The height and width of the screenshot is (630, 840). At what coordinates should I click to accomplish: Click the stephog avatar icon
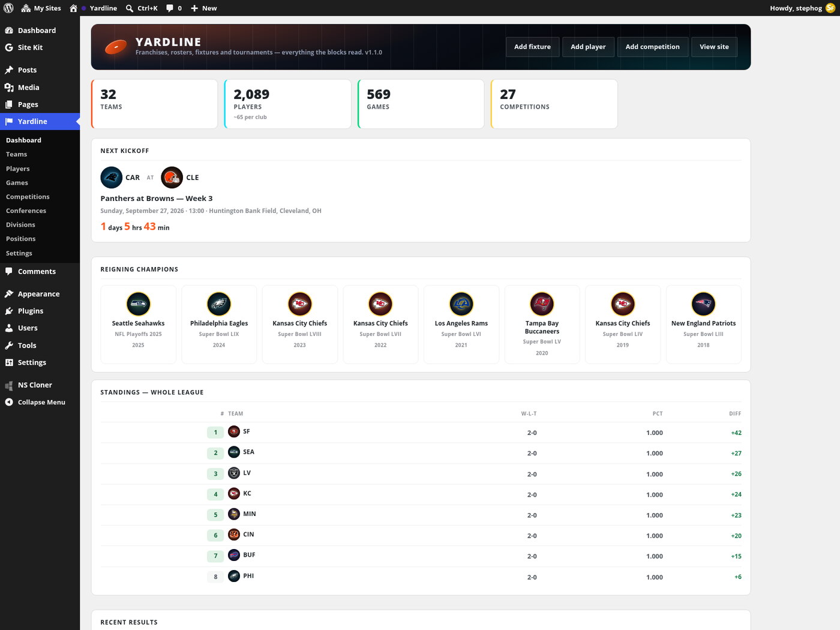[830, 8]
